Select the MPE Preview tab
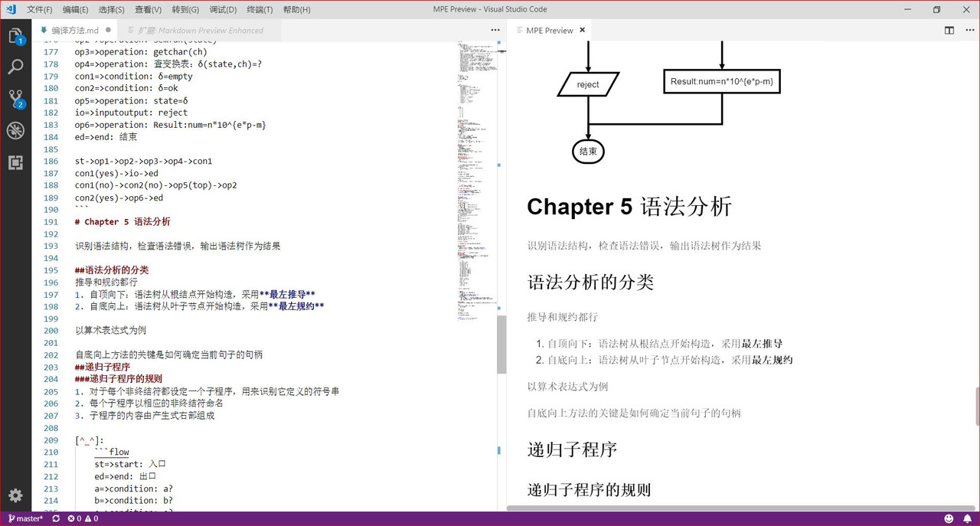Image resolution: width=980 pixels, height=526 pixels. 550,31
